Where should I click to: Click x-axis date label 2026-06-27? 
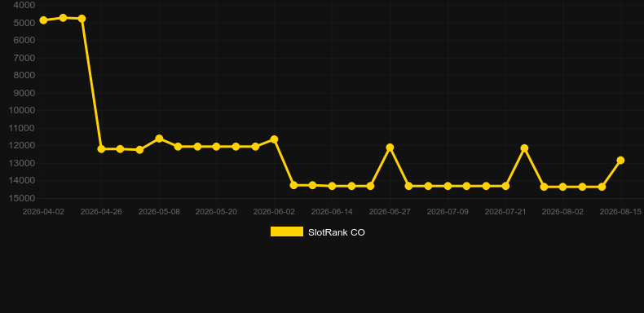(x=390, y=212)
